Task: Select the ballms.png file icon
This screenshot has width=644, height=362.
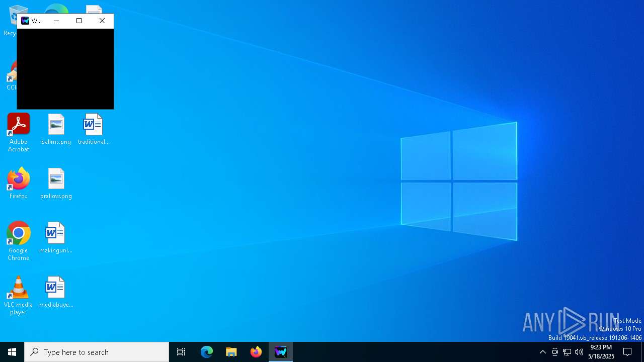Action: (56, 130)
